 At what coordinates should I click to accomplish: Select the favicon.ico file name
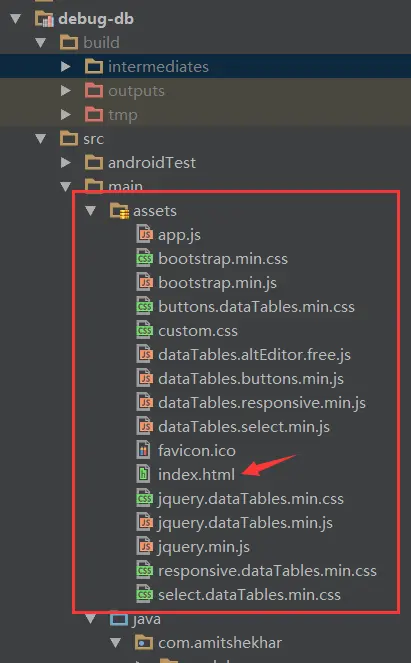click(x=197, y=451)
